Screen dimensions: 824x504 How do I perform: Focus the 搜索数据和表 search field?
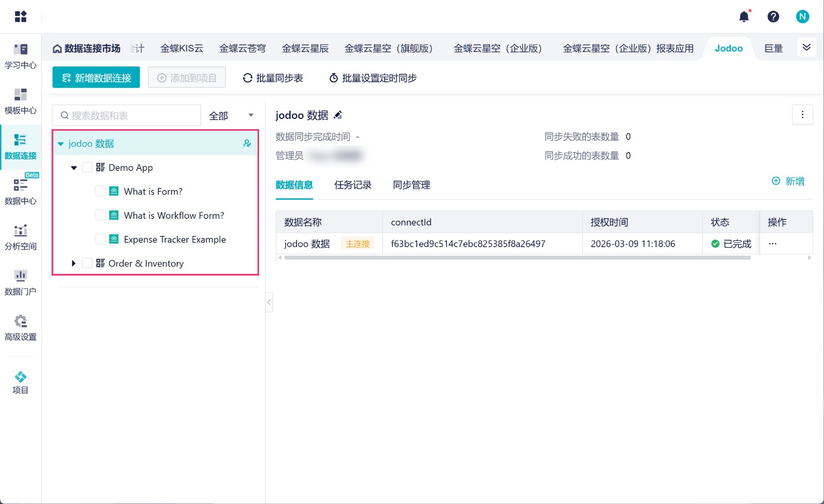coord(126,115)
